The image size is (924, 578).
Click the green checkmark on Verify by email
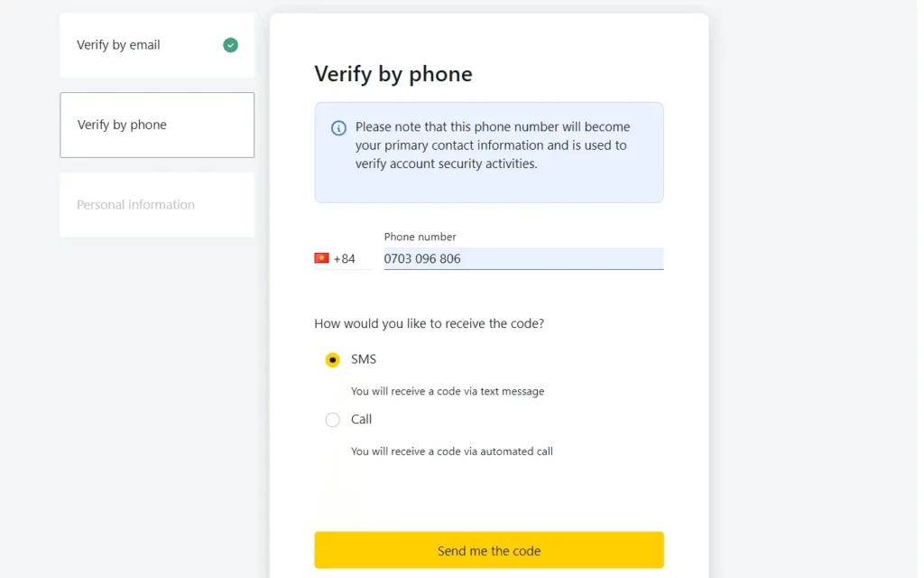pyautogui.click(x=229, y=44)
